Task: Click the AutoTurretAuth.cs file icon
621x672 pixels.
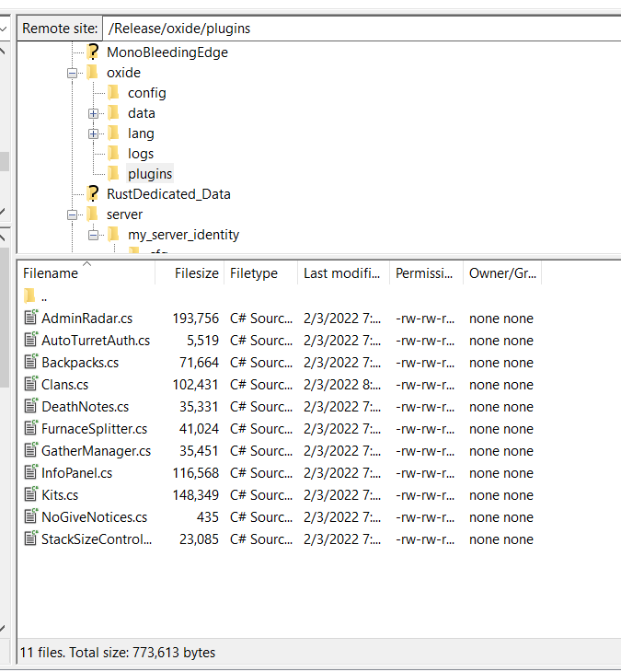Action: click(31, 340)
